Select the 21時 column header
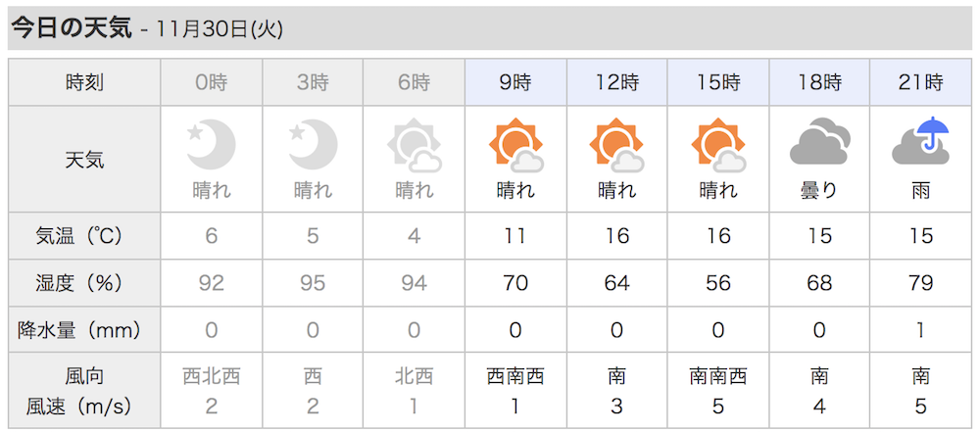 (920, 82)
